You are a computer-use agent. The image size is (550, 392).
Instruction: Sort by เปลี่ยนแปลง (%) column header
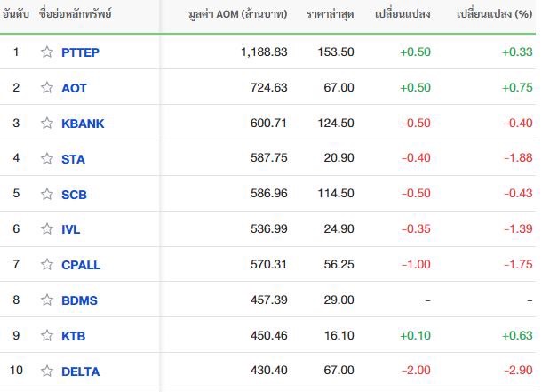coord(495,14)
